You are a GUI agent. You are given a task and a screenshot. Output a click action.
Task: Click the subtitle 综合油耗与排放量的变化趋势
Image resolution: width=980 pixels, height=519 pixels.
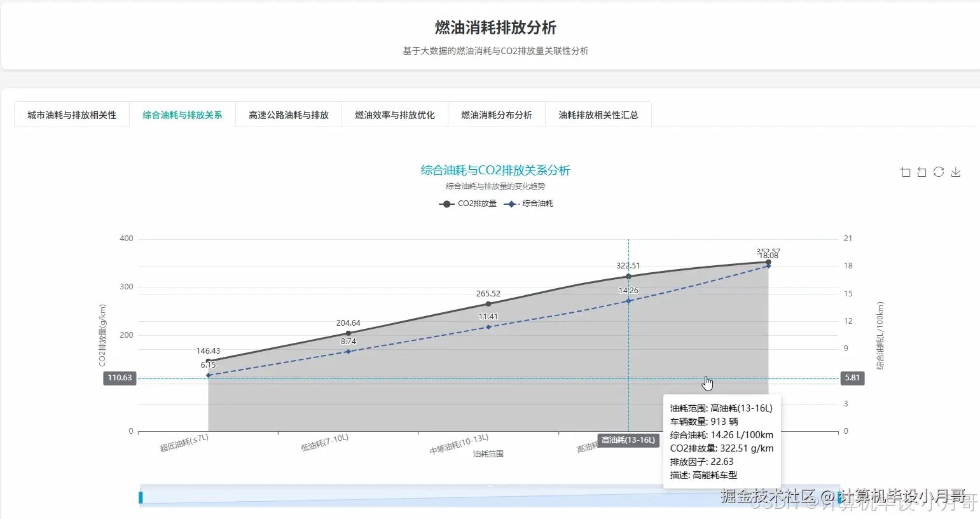pyautogui.click(x=495, y=186)
